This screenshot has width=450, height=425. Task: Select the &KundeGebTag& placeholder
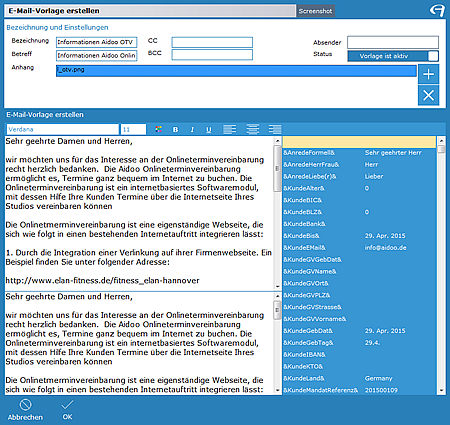click(308, 343)
